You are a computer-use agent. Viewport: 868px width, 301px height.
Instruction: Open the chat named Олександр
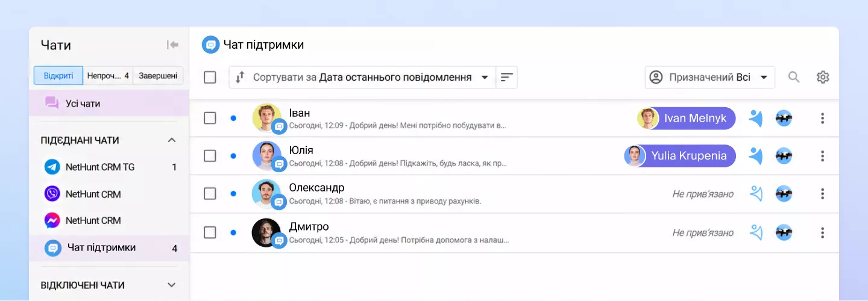coord(317,187)
